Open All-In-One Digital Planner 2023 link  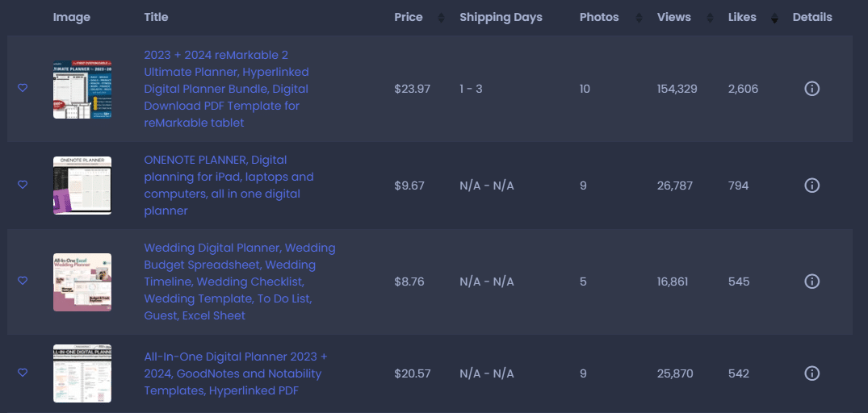236,373
